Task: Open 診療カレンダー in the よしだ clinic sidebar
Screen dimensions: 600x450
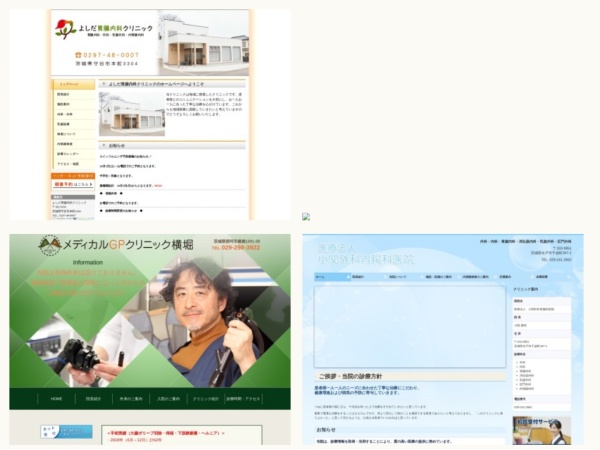Action: pyautogui.click(x=73, y=154)
